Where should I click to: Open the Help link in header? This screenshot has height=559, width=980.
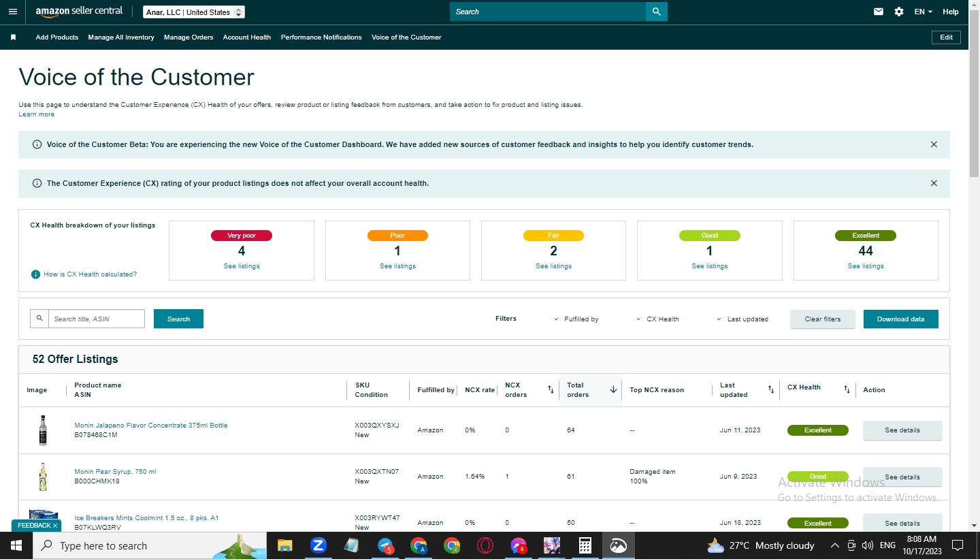click(951, 12)
